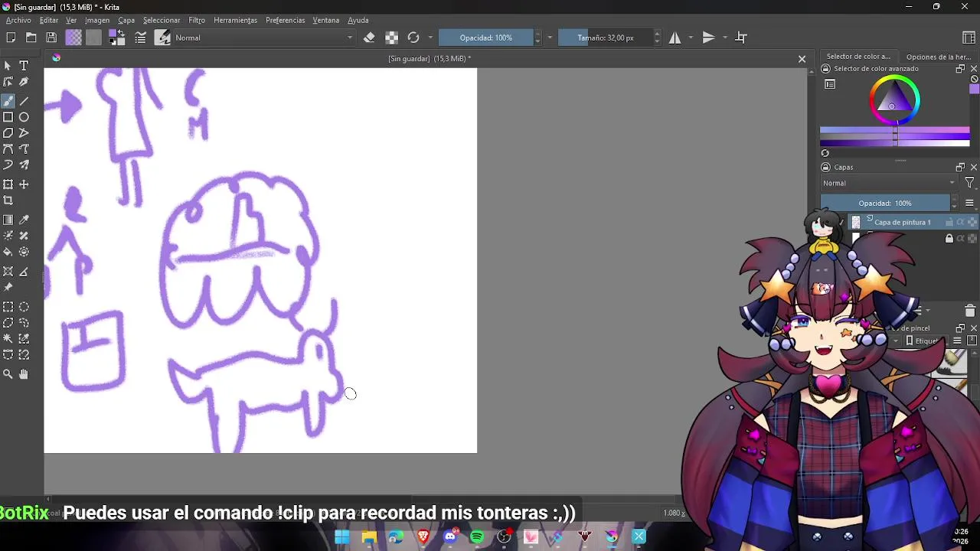Toggle lock icon on Capa de pintura 1
Image resolution: width=980 pixels, height=551 pixels.
pyautogui.click(x=949, y=222)
